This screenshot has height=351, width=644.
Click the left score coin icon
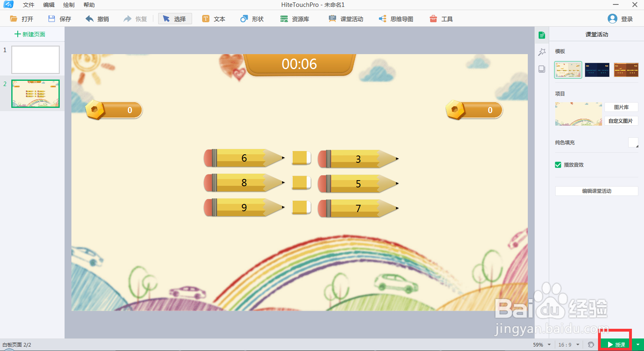95,110
